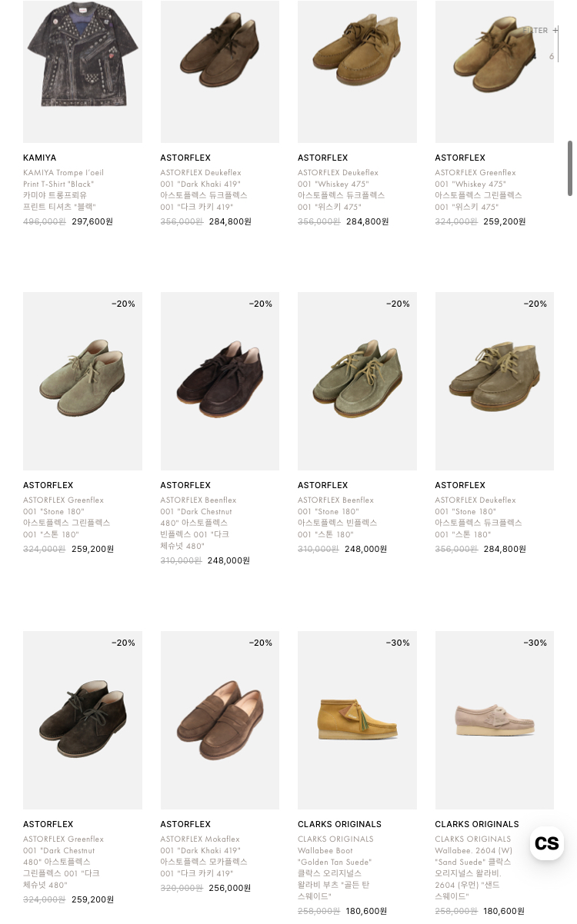
Task: Click the 180,600원 price of Wallabee Boot
Action: 367,911
